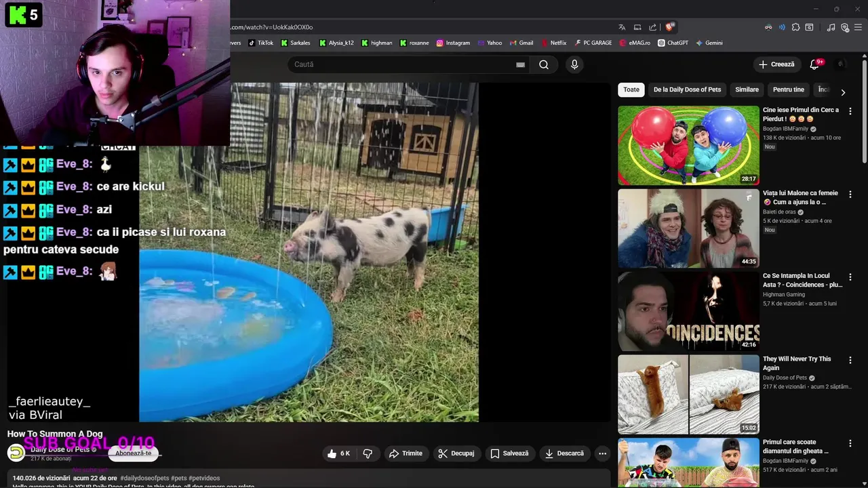This screenshot has height=488, width=868.
Task: Open options menu for Viața lui Malone video
Action: [x=850, y=194]
